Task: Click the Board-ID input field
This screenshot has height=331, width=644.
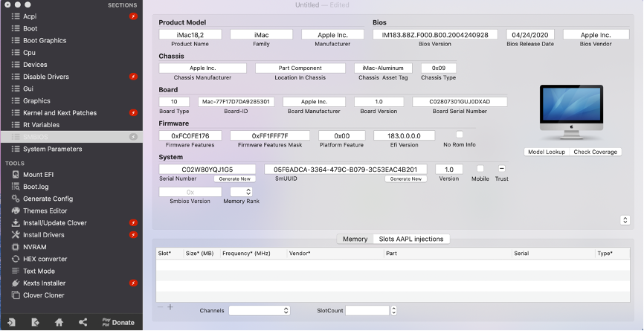Action: (236, 101)
